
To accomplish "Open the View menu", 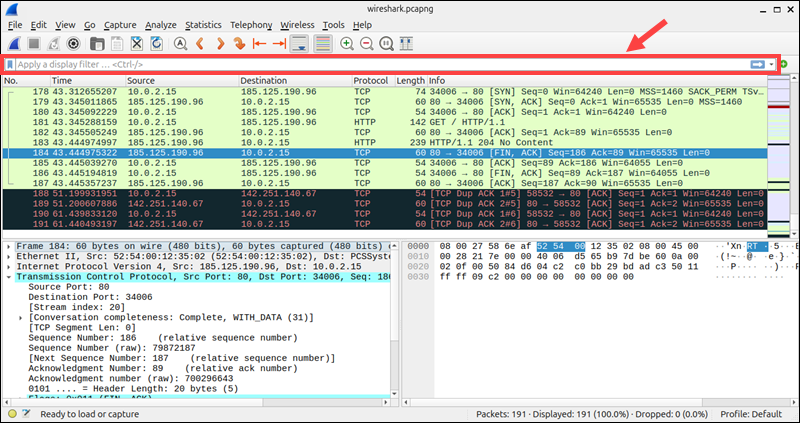I will 65,25.
